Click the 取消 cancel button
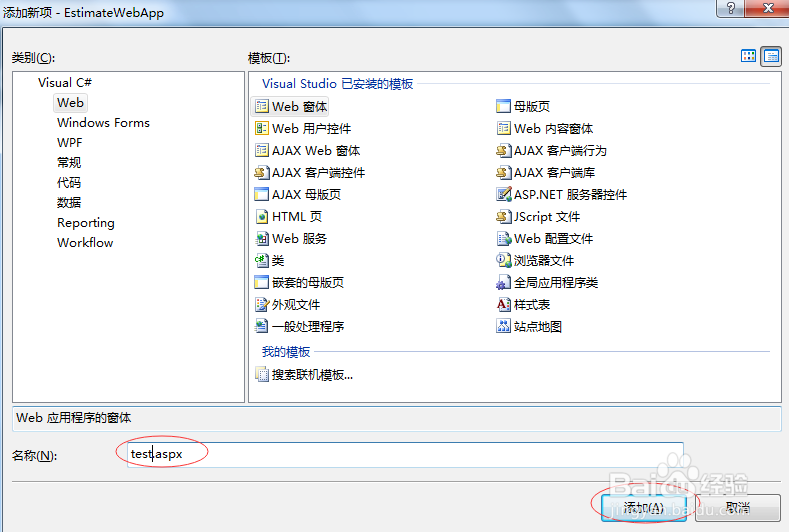Screen dimensions: 789x532 point(738,508)
